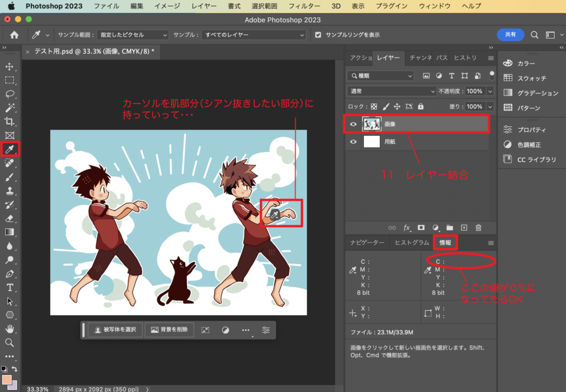Click the delete layer trash icon
Viewport: 566px width, 392px height.
(478, 227)
